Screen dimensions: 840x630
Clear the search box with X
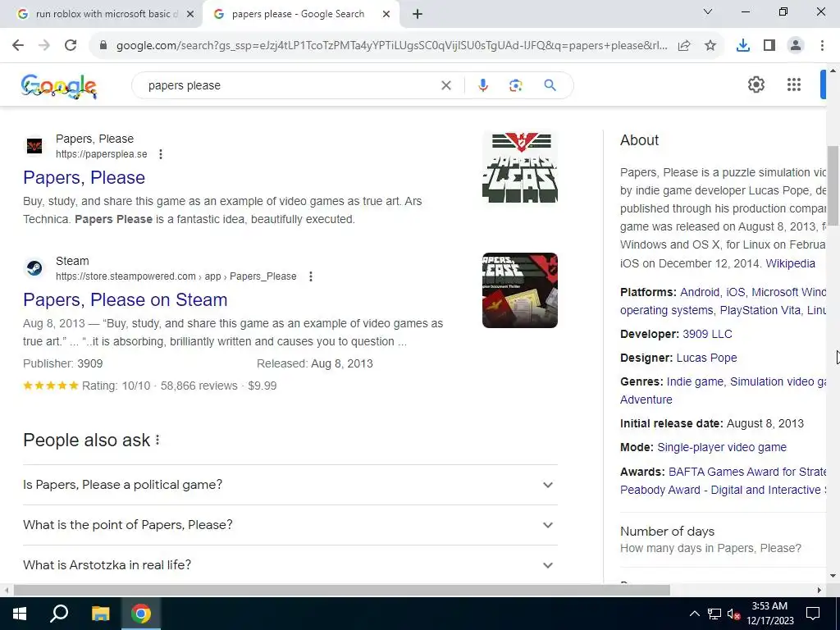[x=445, y=85]
